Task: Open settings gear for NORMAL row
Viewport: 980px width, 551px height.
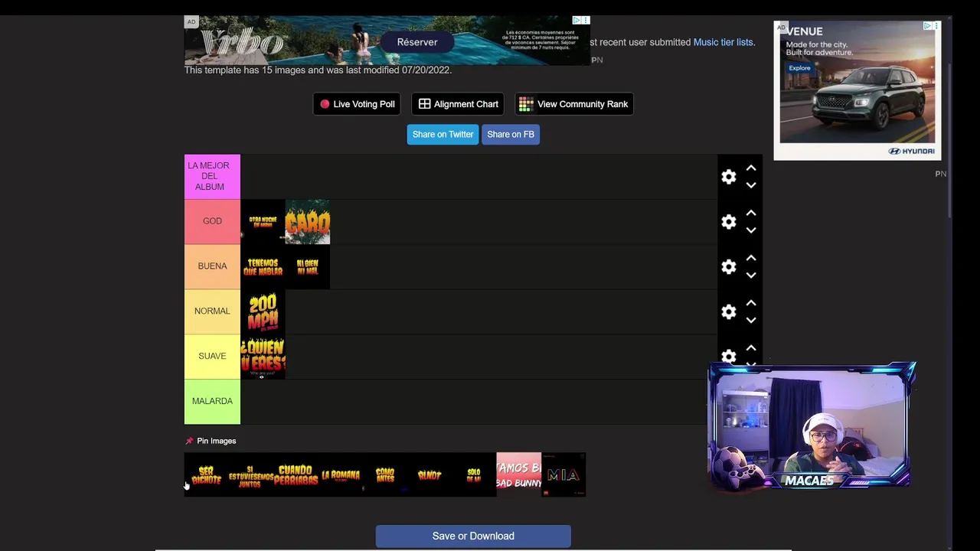Action: 728,312
